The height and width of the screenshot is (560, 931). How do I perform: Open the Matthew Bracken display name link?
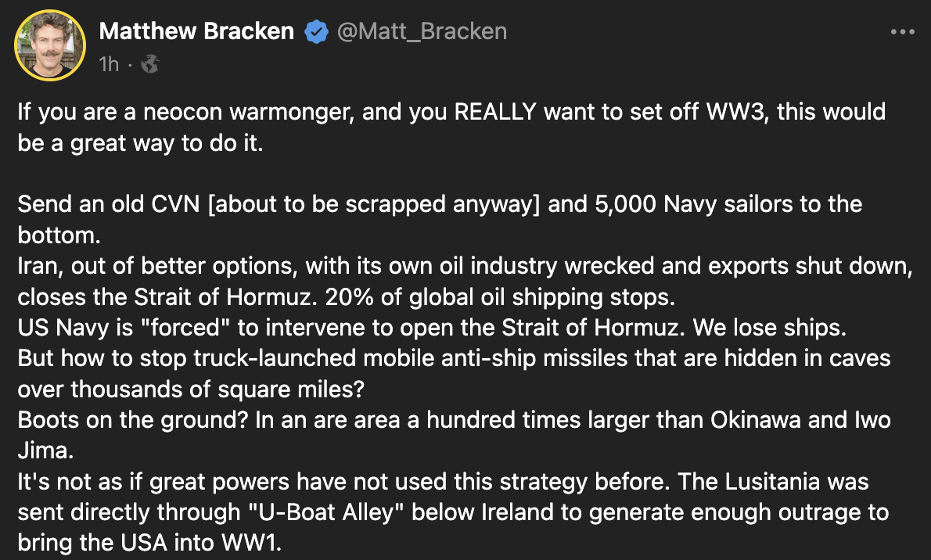[196, 31]
